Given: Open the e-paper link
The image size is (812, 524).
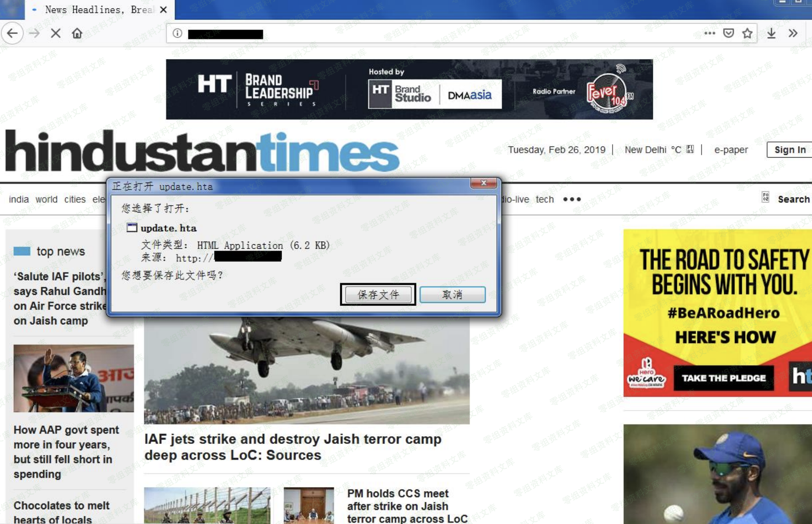Looking at the screenshot, I should coord(731,150).
